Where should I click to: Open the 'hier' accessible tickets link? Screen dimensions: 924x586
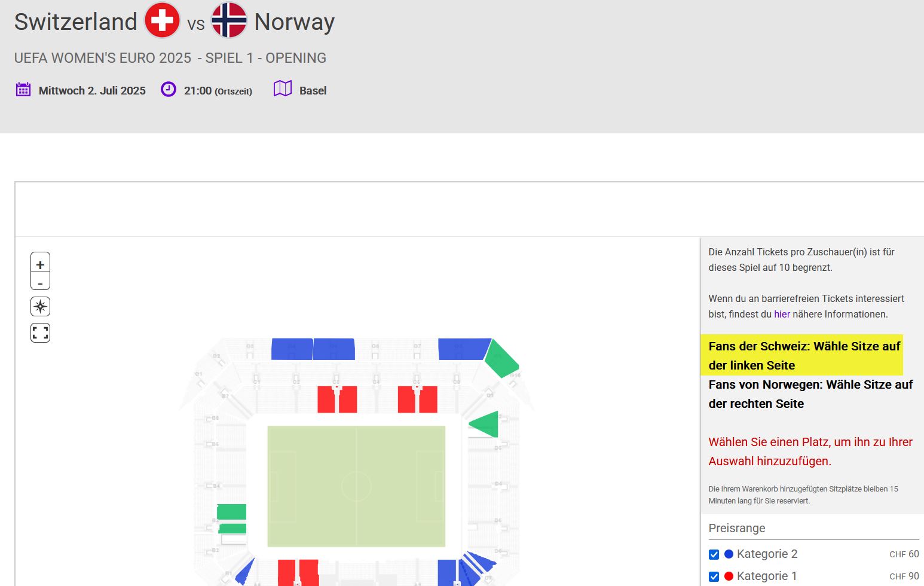pos(782,314)
